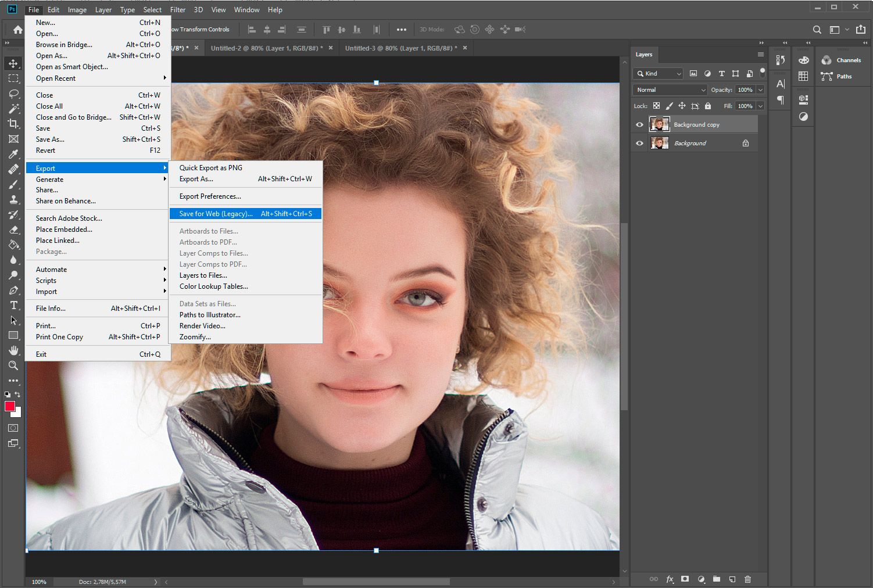Pick the Eyedropper tool
The image size is (873, 588).
tap(13, 154)
